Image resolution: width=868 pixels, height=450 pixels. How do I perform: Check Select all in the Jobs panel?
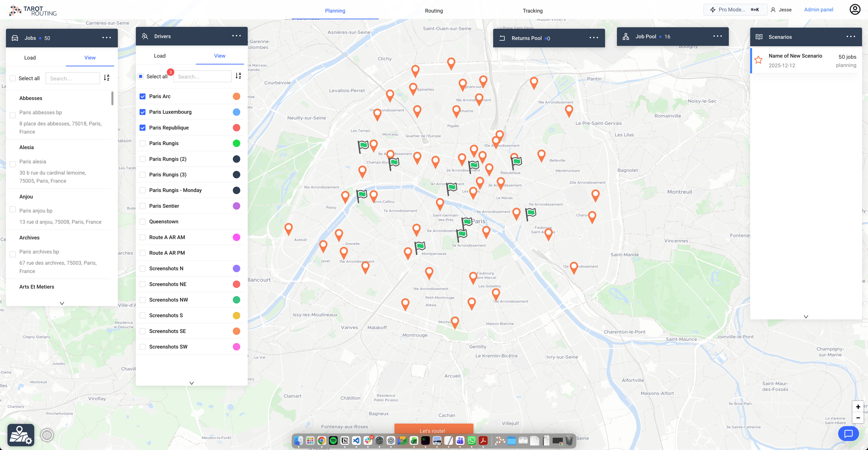point(13,78)
